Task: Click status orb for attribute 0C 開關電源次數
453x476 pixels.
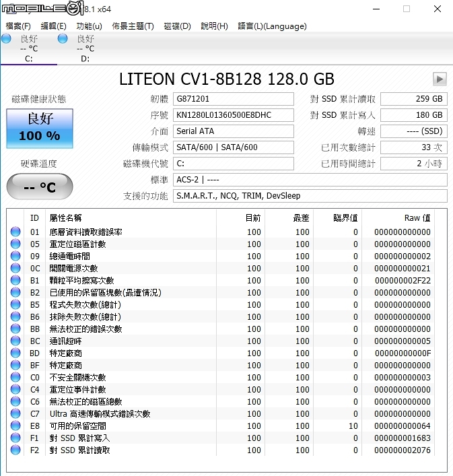Action: point(15,268)
